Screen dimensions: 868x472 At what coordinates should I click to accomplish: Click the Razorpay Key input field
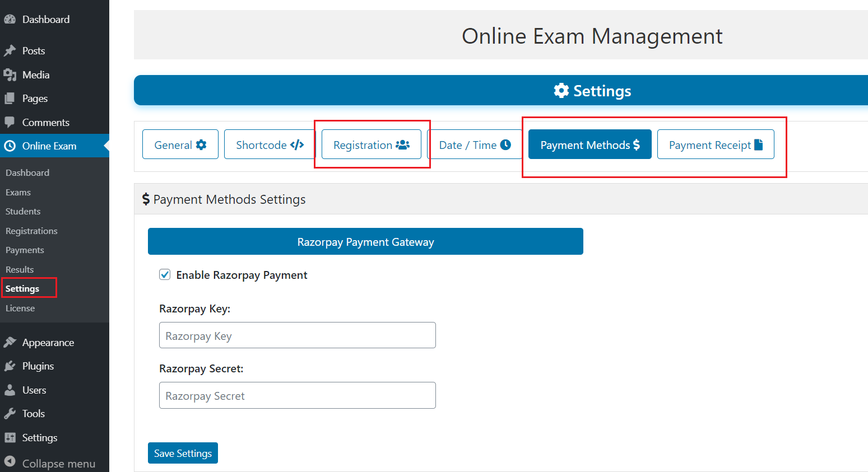pyautogui.click(x=297, y=335)
